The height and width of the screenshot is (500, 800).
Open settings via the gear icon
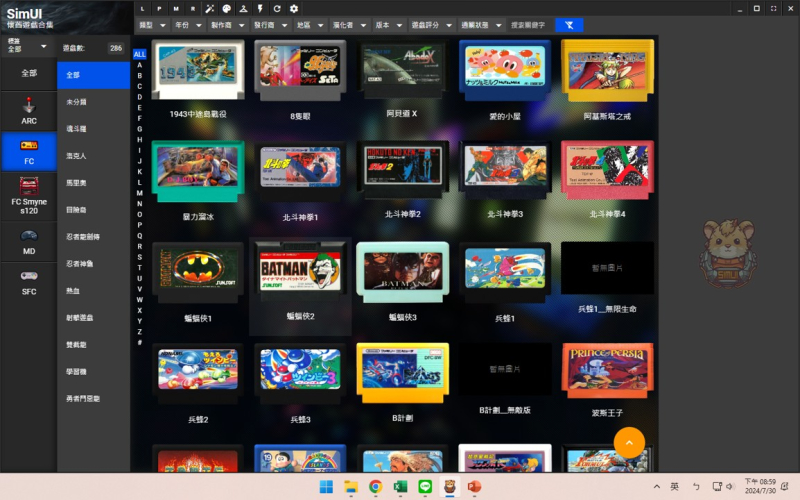click(x=294, y=9)
